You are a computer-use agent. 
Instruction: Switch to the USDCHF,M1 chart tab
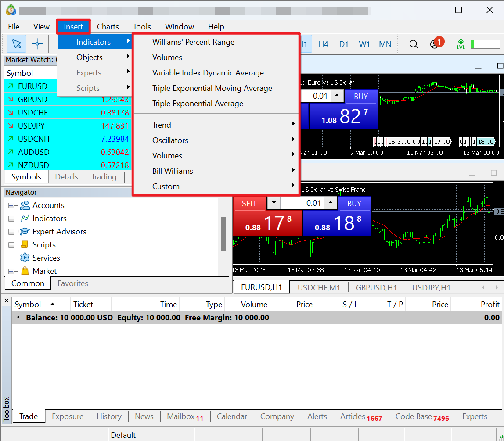pos(319,288)
